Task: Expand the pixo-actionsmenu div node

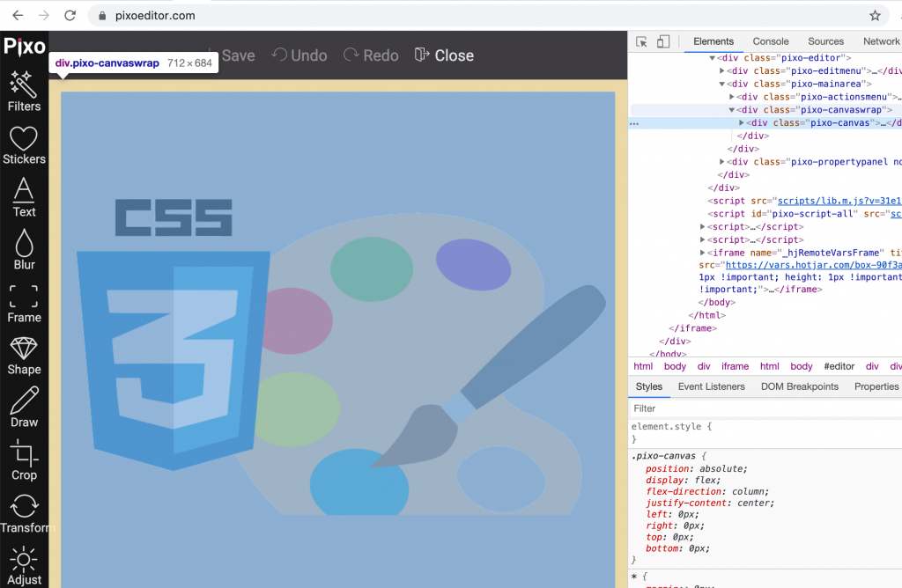Action: click(732, 97)
